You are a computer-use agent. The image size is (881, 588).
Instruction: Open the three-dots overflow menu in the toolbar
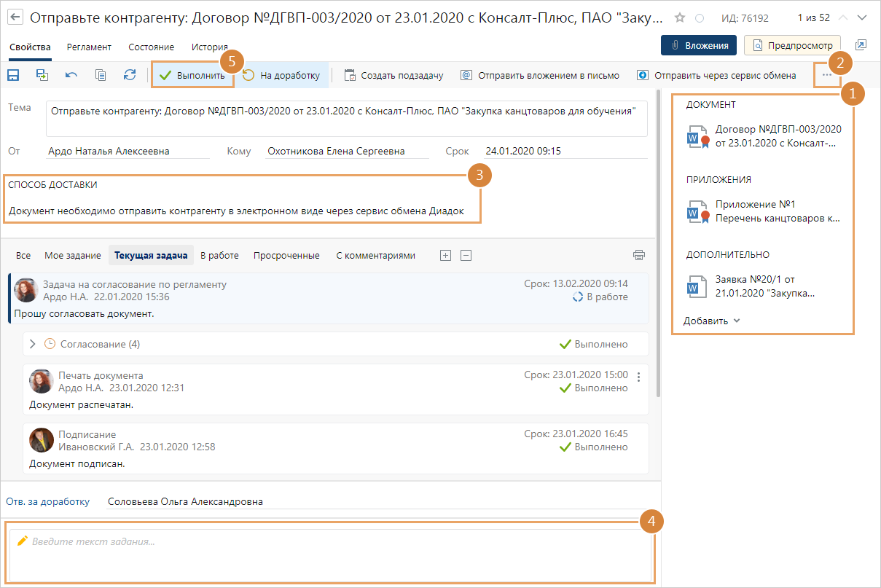point(826,75)
